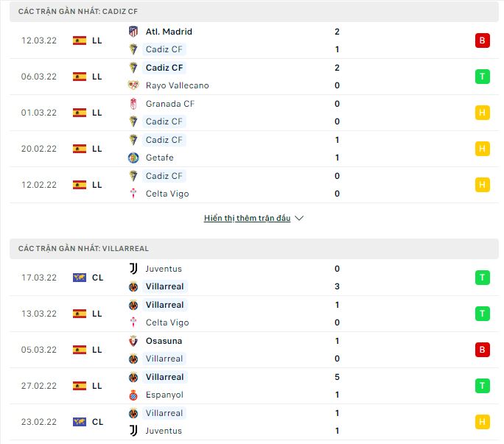Select Celta Vigo in the 12.02.22 match
This screenshot has height=444, width=504.
coord(167,194)
